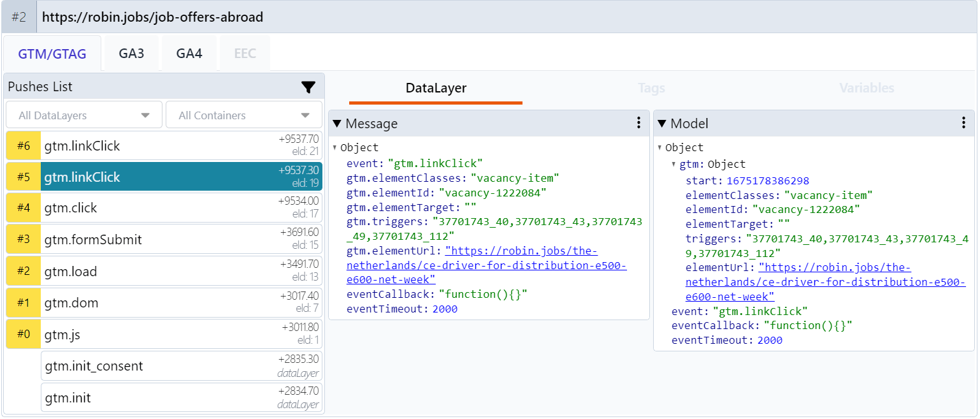
Task: Switch to the GA4 tab
Action: click(x=189, y=54)
